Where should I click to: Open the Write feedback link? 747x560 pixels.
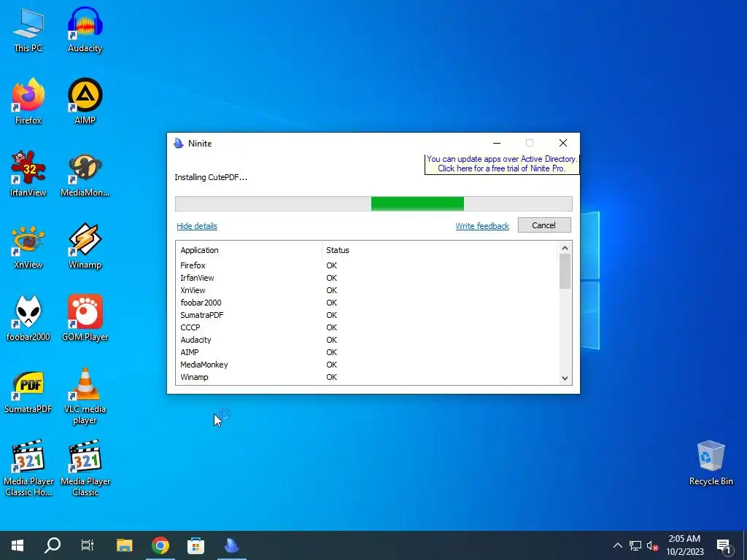[x=482, y=226]
